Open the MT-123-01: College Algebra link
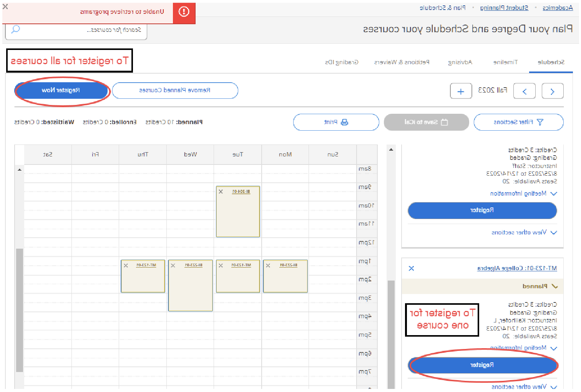Viewport: 581px width, 392px height. [517, 268]
